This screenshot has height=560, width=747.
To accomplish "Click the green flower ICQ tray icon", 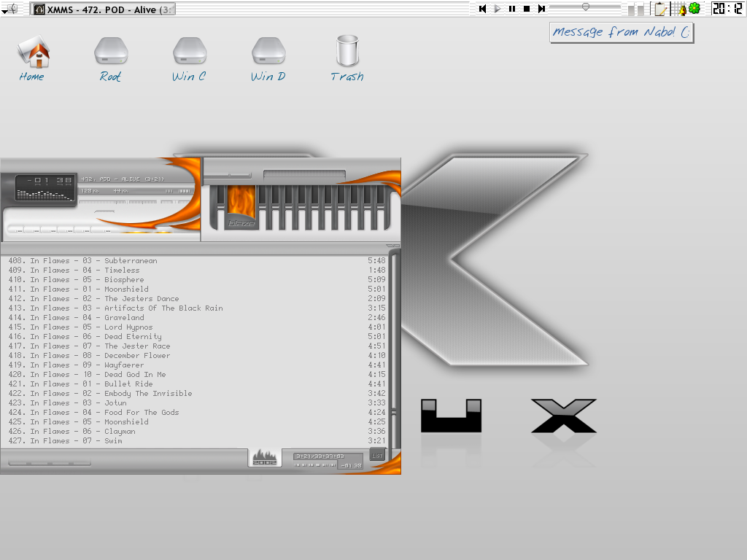I will click(x=694, y=8).
